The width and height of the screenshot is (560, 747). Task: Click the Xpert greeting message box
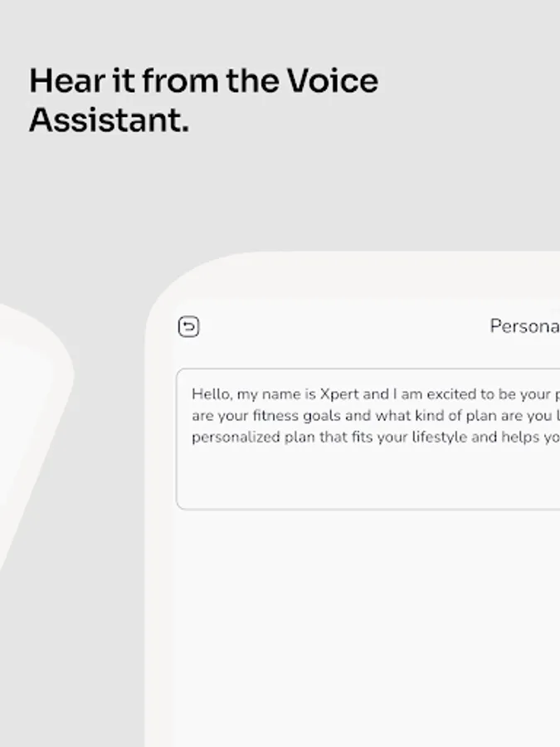pos(368,439)
